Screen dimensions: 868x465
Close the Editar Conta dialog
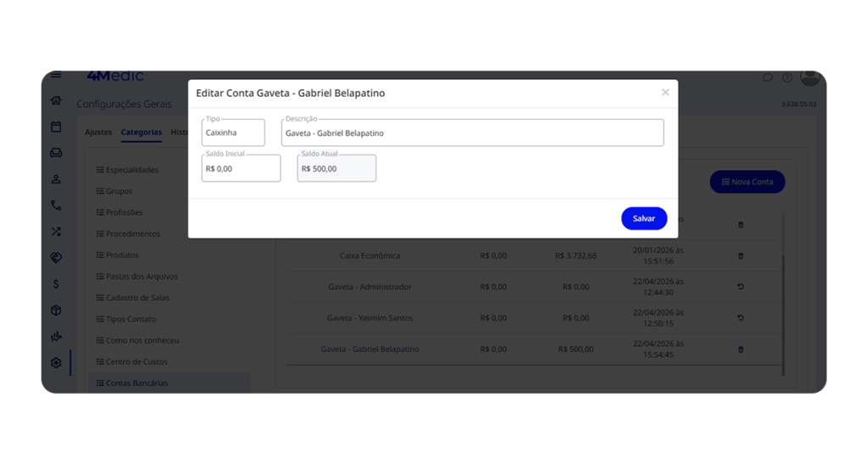pyautogui.click(x=665, y=92)
